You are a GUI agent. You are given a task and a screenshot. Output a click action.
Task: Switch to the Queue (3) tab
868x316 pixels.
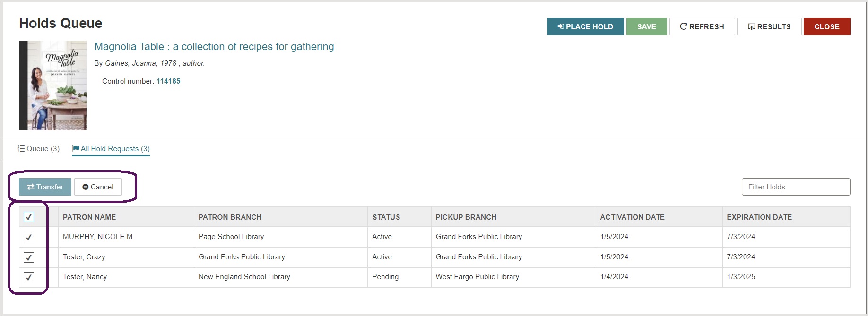(x=39, y=149)
